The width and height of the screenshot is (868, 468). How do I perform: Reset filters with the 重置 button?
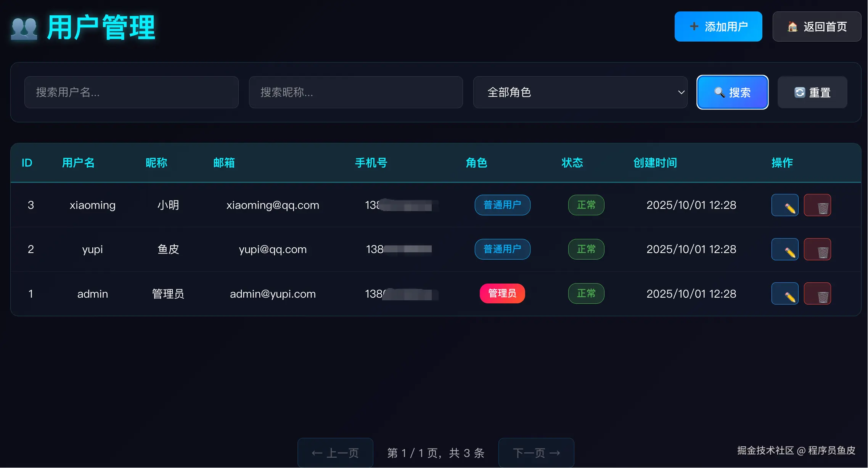coord(812,92)
